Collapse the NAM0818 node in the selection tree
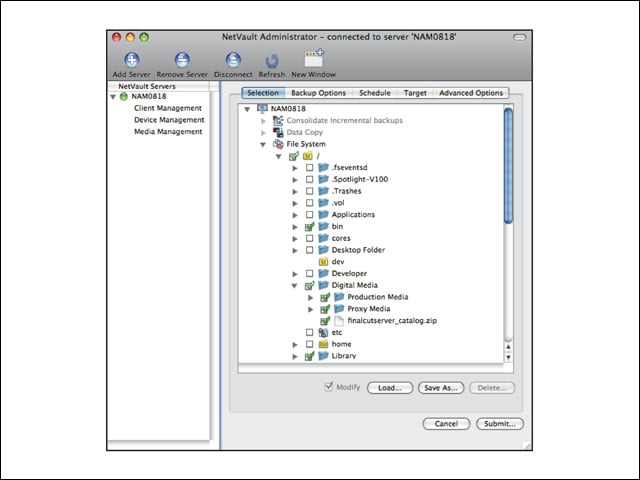Image resolution: width=640 pixels, height=480 pixels. point(247,109)
